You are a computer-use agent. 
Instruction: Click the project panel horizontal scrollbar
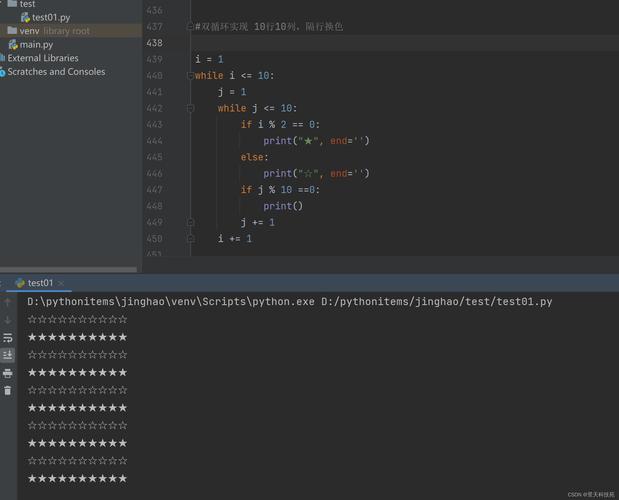[68, 269]
